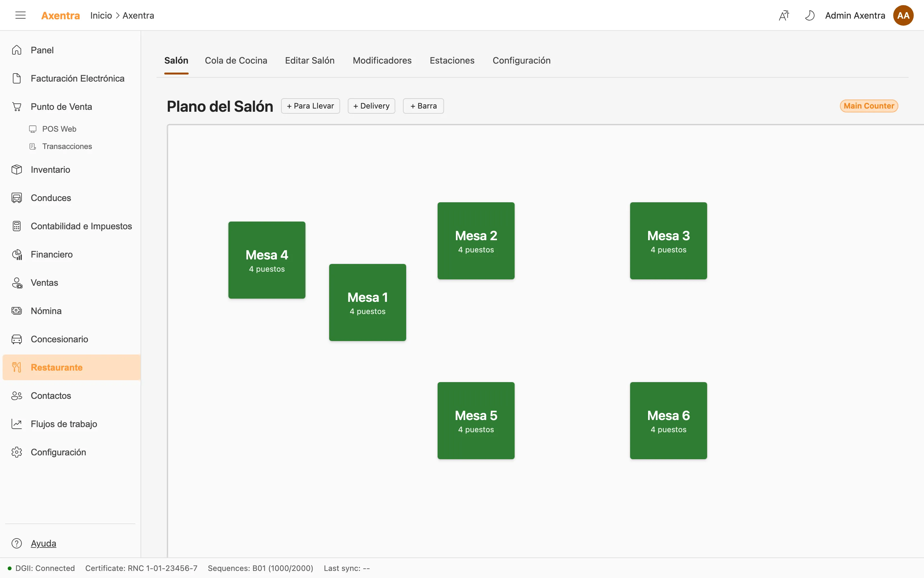
Task: Open the Ayuda help link
Action: point(44,543)
